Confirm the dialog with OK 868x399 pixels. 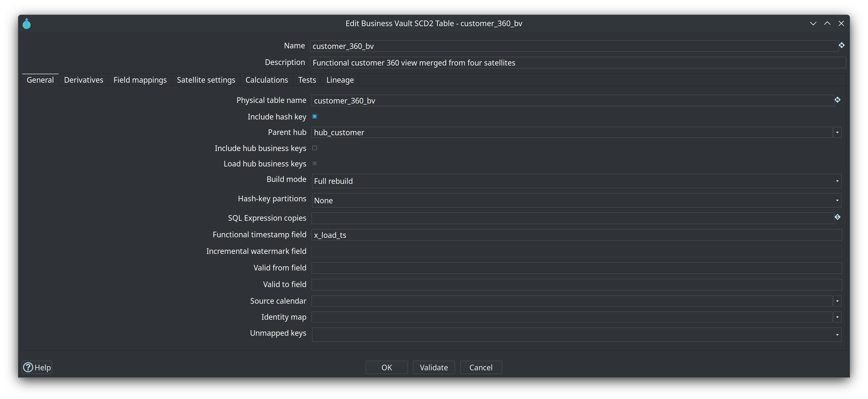pyautogui.click(x=387, y=367)
